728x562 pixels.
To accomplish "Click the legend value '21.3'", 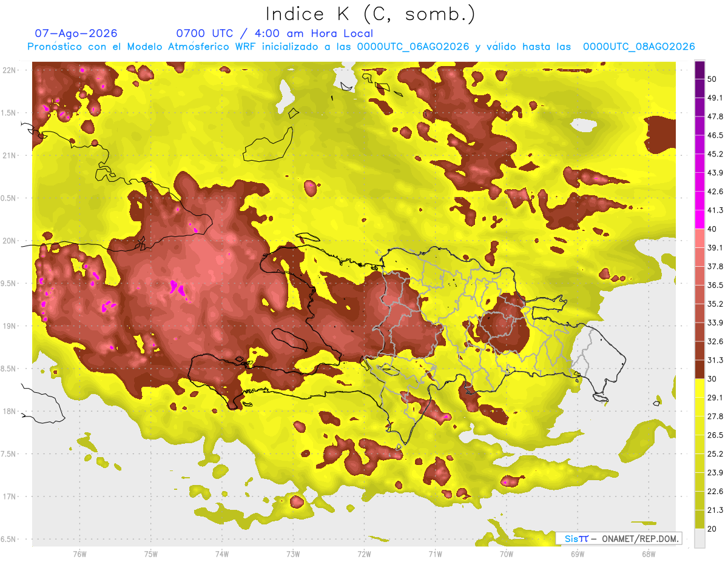I will click(x=715, y=510).
